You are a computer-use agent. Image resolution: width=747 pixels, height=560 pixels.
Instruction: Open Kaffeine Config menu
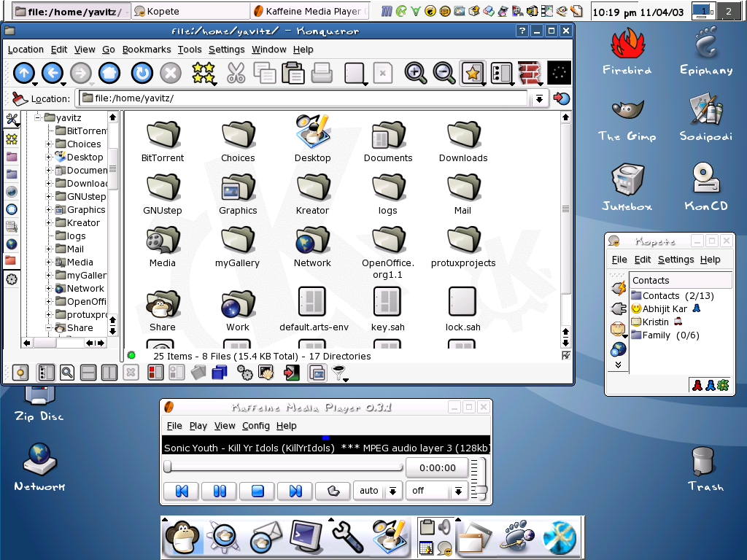(x=256, y=426)
